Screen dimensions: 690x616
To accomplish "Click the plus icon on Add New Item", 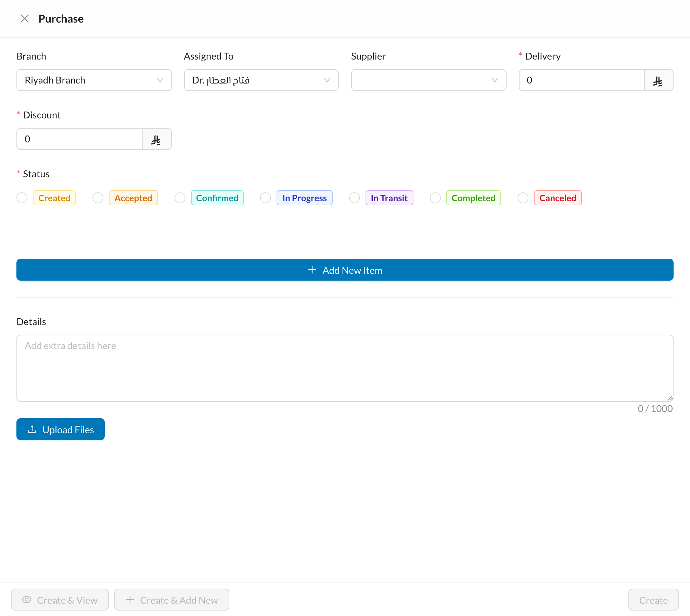I will (312, 270).
